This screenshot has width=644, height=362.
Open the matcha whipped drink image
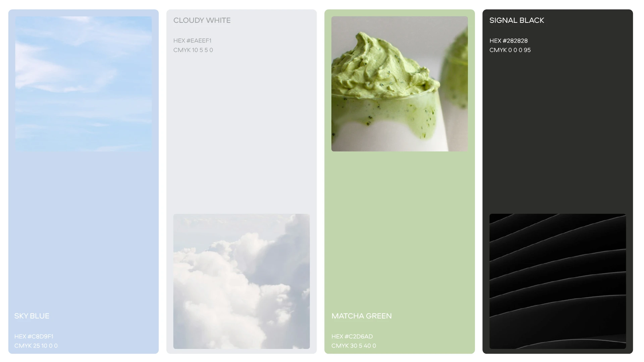pos(399,84)
